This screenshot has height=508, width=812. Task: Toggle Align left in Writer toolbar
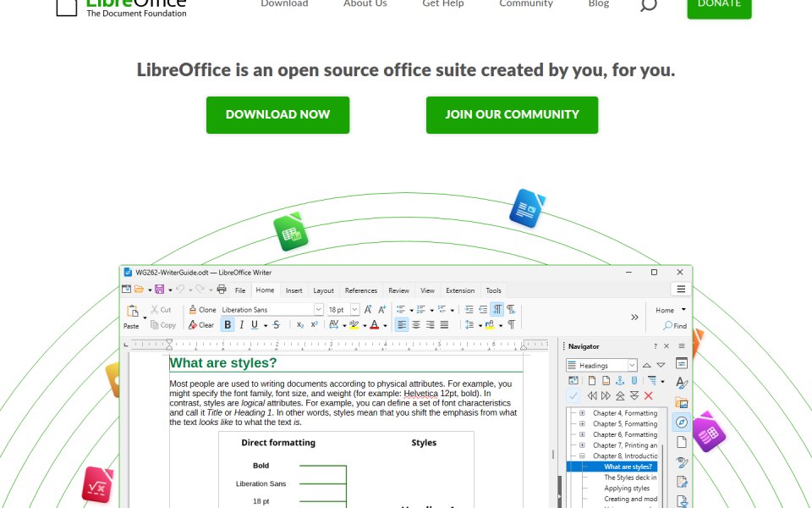[402, 325]
